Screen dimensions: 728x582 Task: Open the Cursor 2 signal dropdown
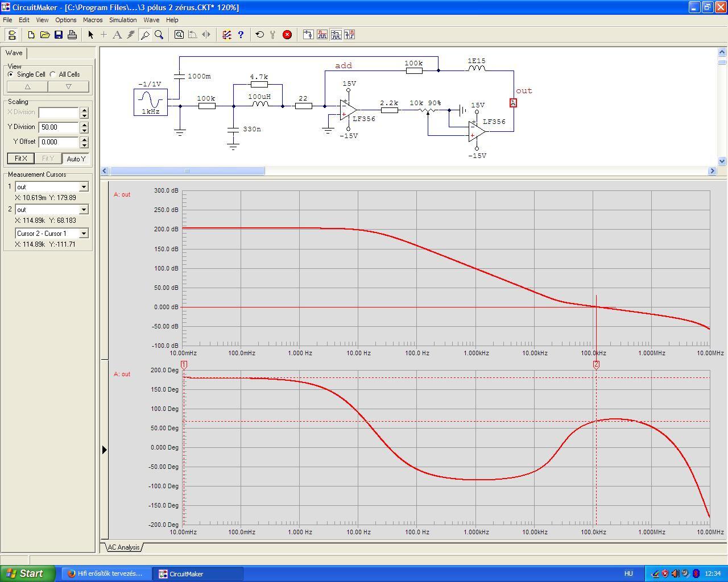click(84, 210)
